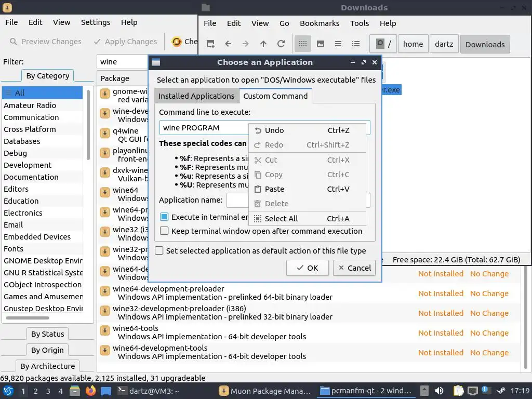Click the category list vertical scrollbar
This screenshot has height=399, width=532.
click(88, 125)
